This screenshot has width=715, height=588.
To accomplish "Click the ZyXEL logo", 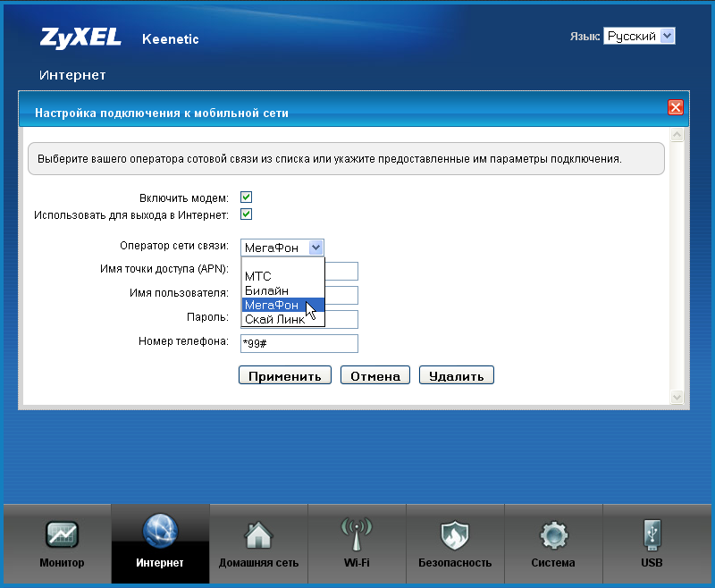I will pyautogui.click(x=80, y=38).
